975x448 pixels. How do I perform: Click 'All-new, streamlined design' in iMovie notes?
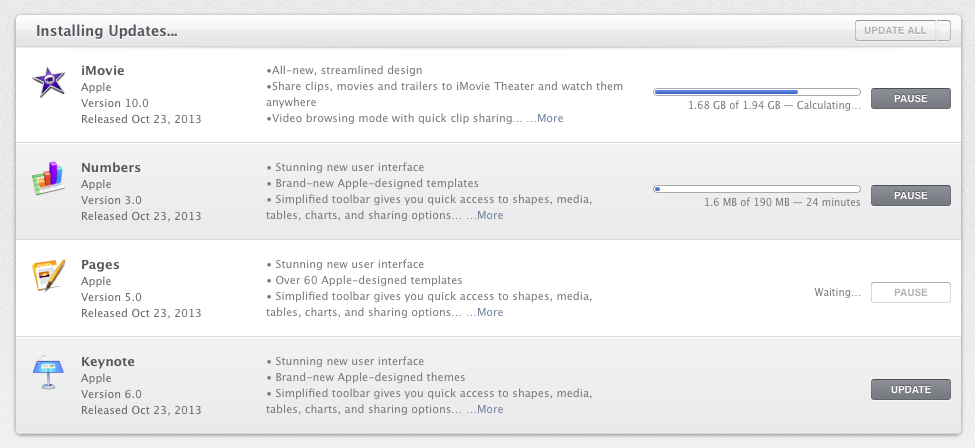tap(347, 70)
